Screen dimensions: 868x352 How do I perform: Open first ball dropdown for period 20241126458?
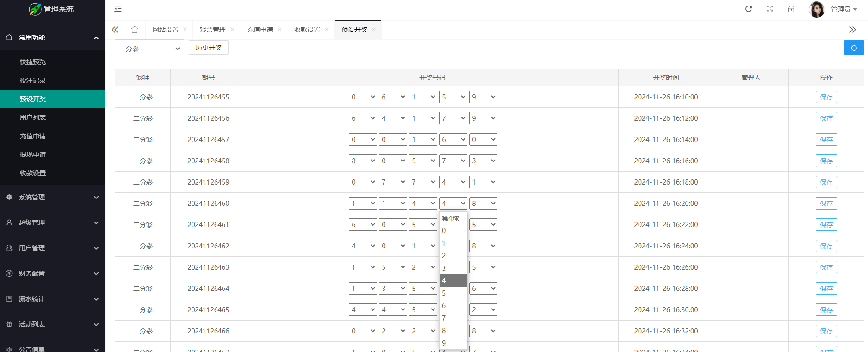(x=363, y=161)
